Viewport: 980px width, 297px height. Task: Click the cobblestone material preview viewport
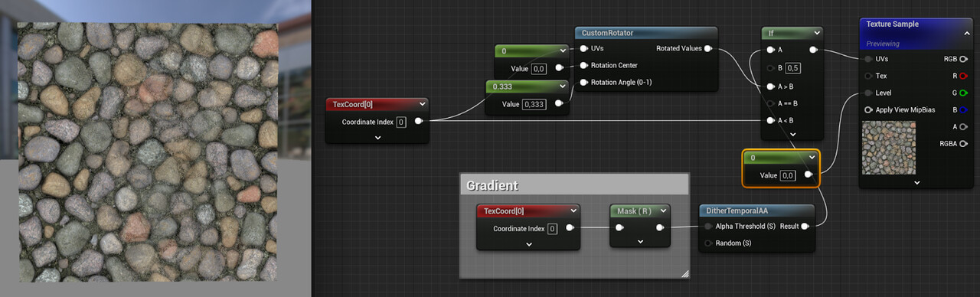point(149,152)
